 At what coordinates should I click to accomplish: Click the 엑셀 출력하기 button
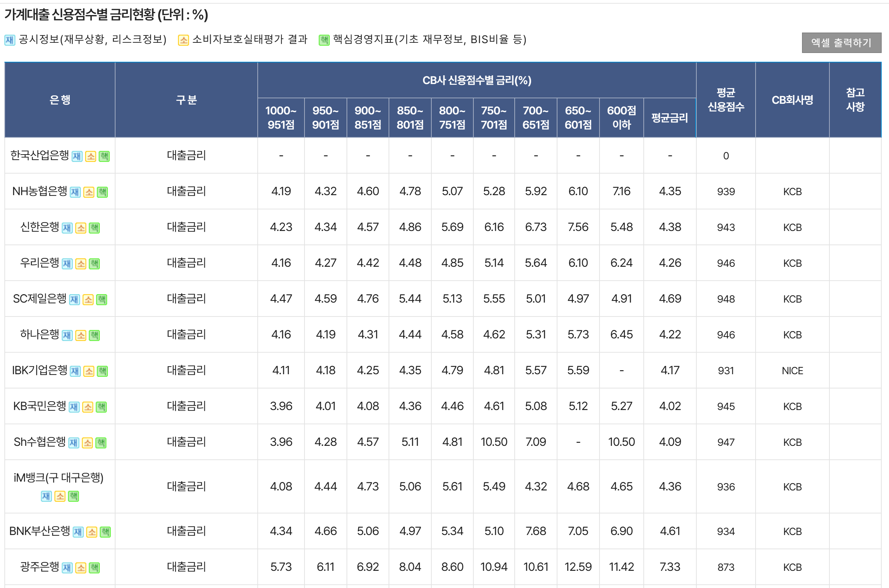(841, 43)
